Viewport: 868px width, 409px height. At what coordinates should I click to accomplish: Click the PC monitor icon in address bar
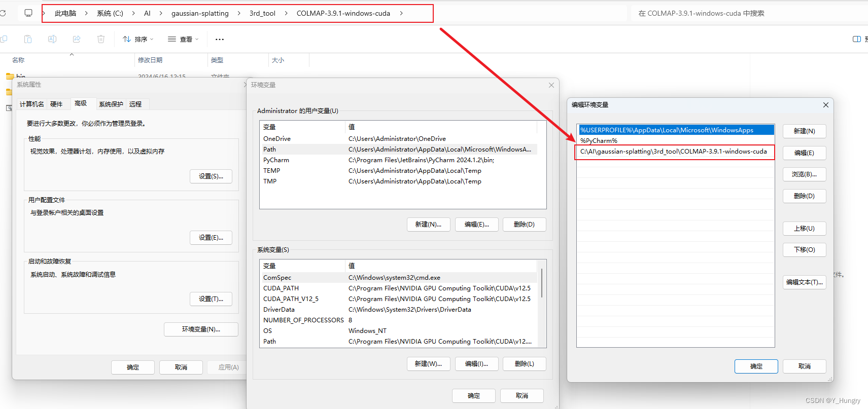click(x=28, y=13)
